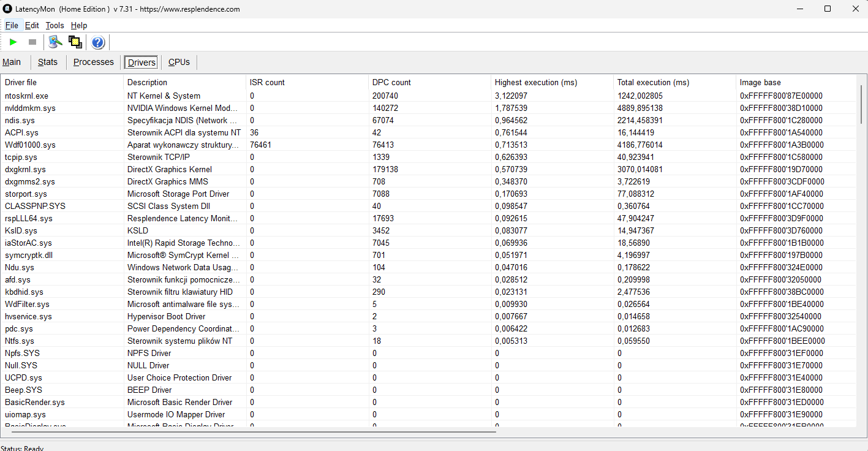Sort by the ISR count column header
The height and width of the screenshot is (451, 868).
pos(307,82)
